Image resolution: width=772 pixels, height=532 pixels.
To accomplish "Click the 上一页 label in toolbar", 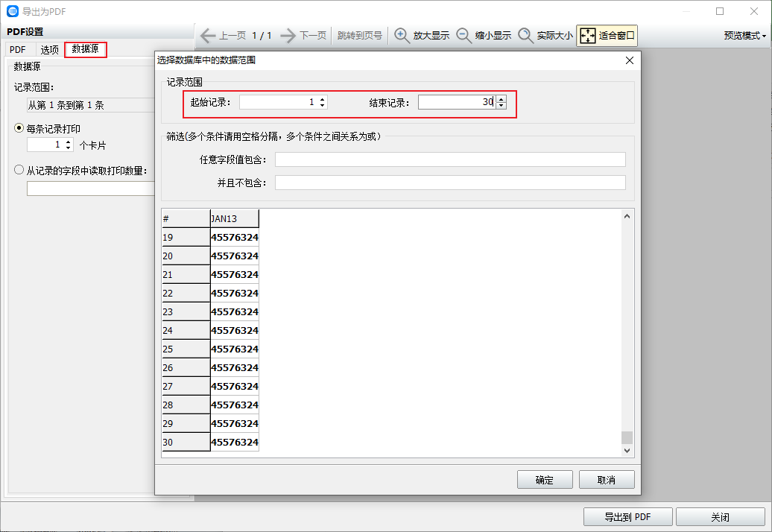I will (232, 36).
